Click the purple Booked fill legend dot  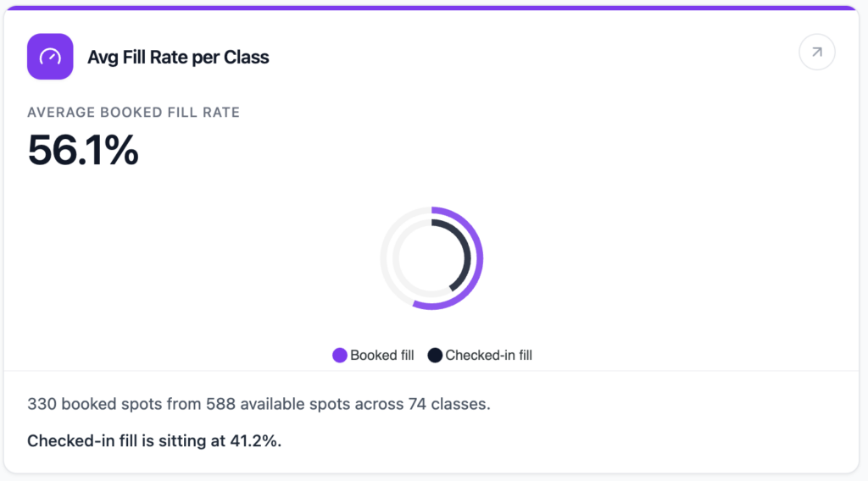340,356
